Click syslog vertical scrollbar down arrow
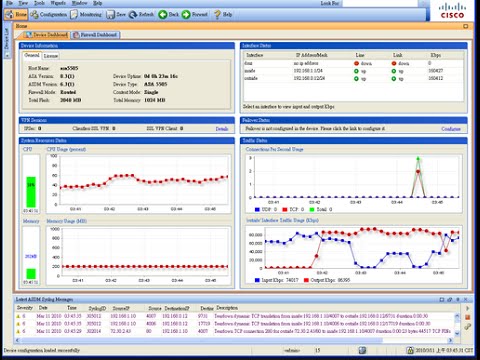Screen dimensions: 480x360 point(457,333)
